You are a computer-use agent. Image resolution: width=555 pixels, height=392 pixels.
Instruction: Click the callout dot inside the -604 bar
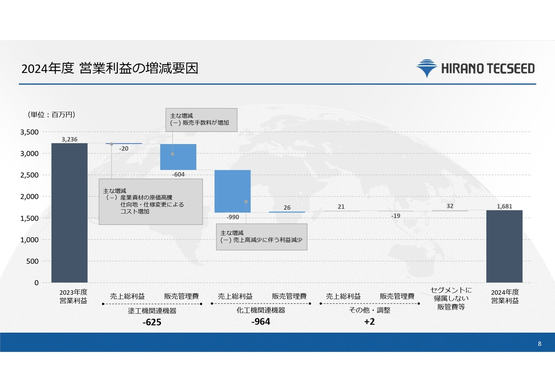pyautogui.click(x=173, y=154)
